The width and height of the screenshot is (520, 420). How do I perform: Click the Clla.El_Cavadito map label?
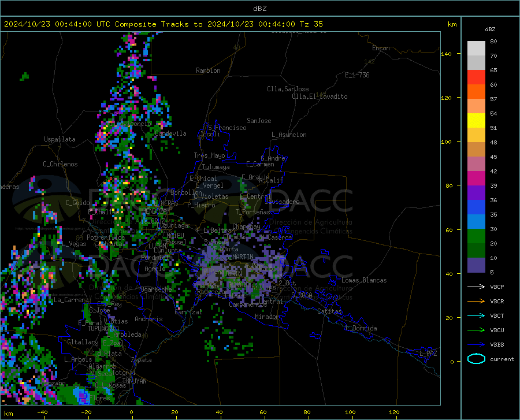pos(320,96)
